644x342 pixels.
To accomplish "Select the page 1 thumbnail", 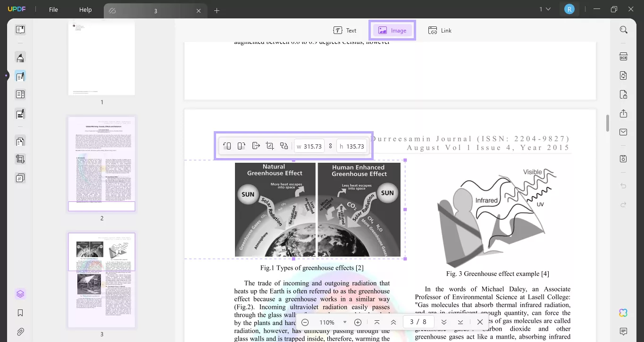I will point(101,57).
